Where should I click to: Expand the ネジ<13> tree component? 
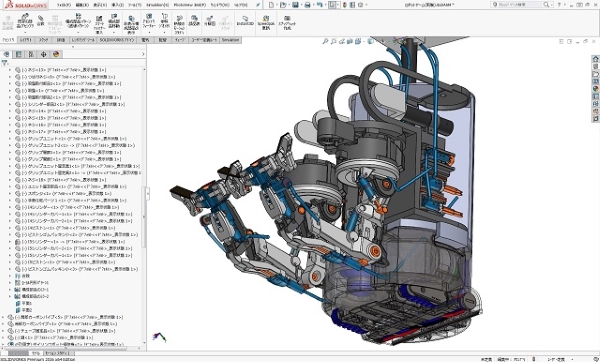[10, 70]
